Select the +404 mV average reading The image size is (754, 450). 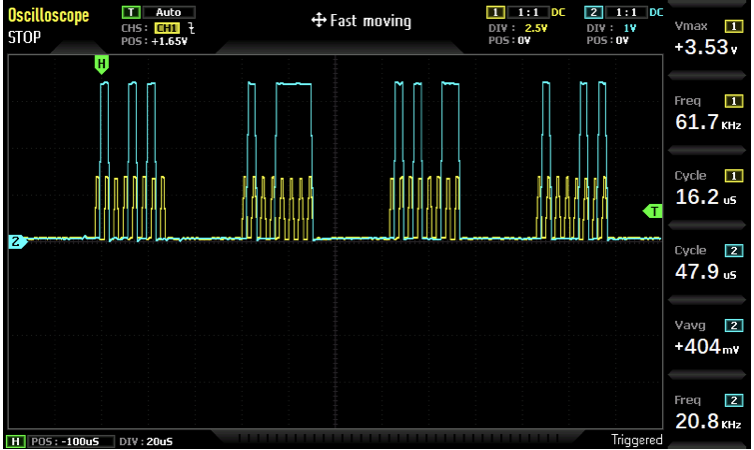(x=706, y=347)
